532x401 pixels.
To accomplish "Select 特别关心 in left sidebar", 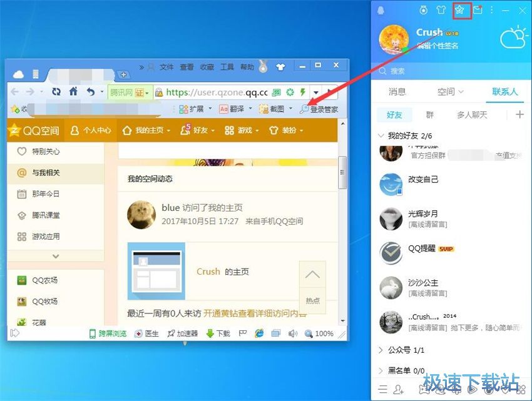I will tap(56, 151).
